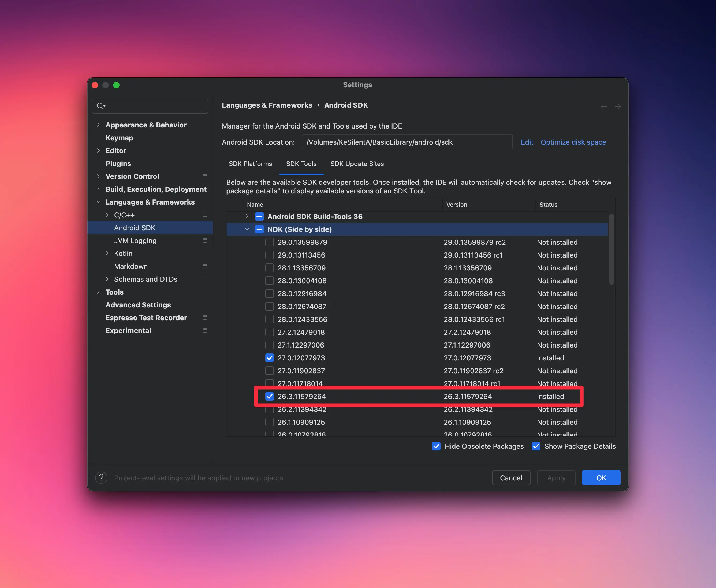Open SDK Update Sites tab

tap(357, 164)
